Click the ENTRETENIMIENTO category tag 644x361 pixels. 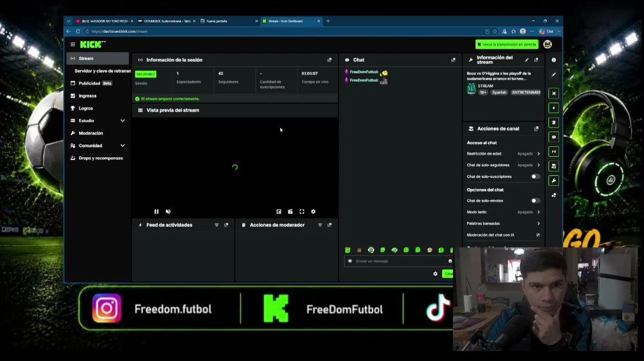(526, 93)
